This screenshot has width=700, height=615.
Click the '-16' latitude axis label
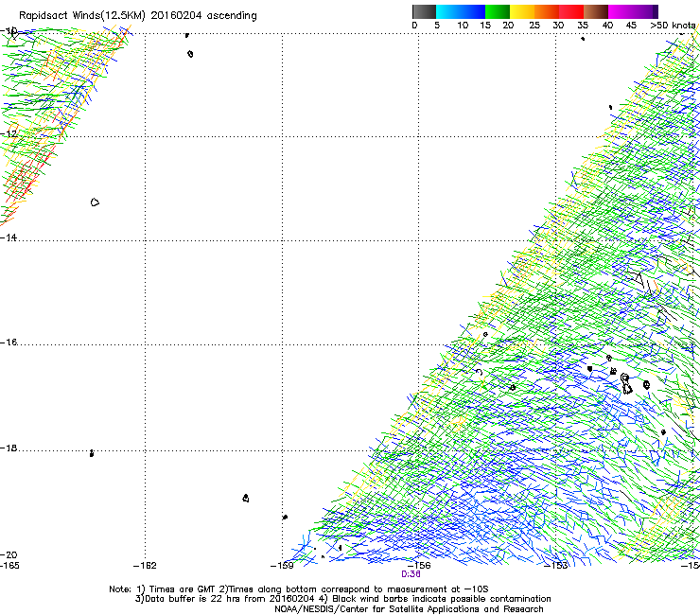pos(9,343)
